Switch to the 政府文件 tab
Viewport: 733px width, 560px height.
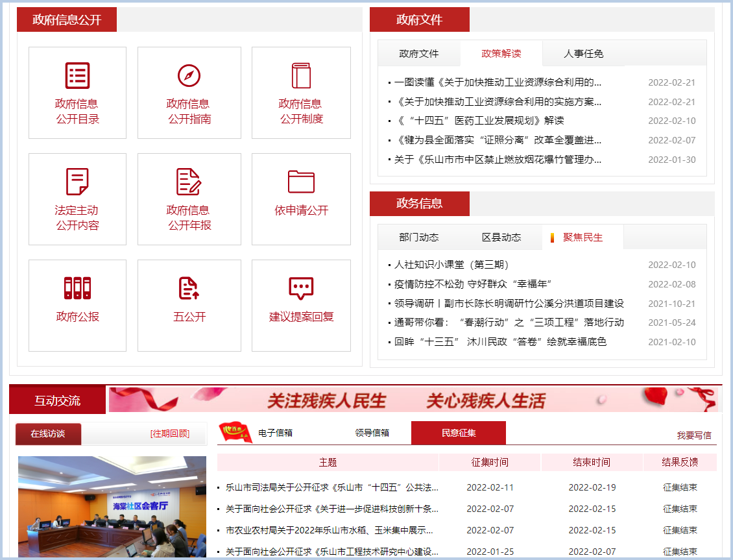[x=418, y=54]
